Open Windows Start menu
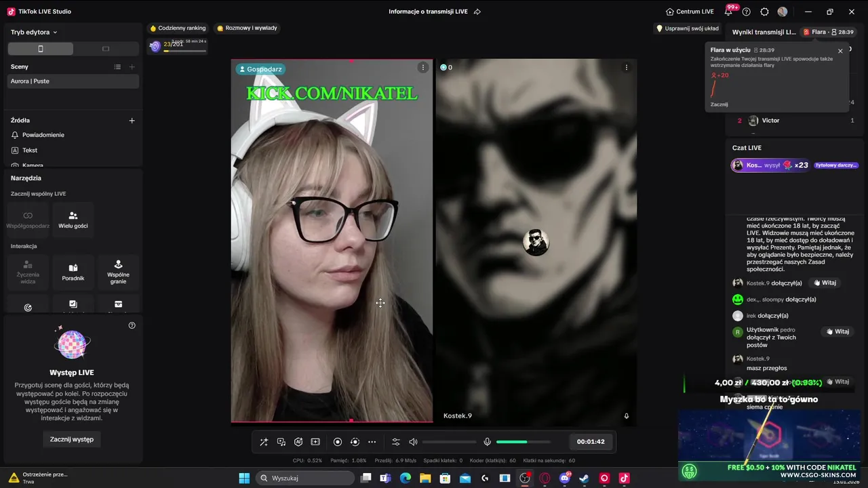 (244, 478)
